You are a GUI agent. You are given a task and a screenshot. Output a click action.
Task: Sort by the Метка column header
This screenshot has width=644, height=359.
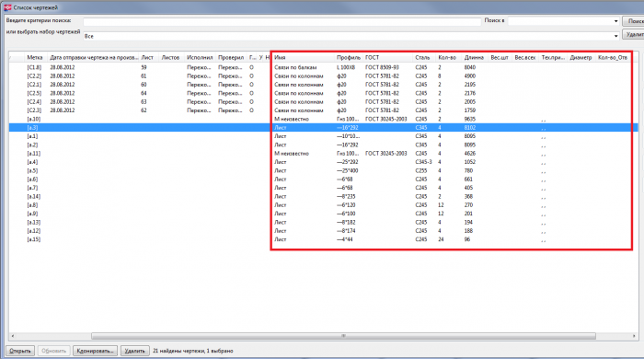tap(35, 57)
